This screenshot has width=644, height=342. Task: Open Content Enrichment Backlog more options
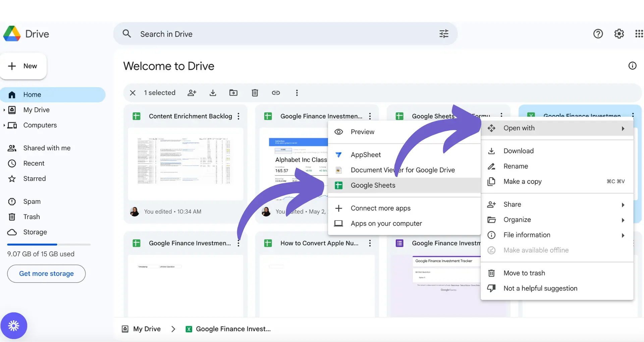click(238, 116)
